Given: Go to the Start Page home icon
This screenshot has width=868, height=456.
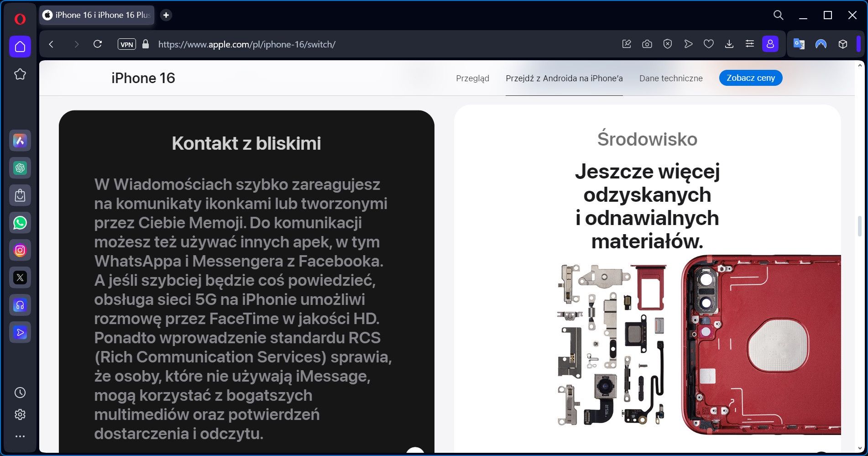Looking at the screenshot, I should [x=20, y=47].
